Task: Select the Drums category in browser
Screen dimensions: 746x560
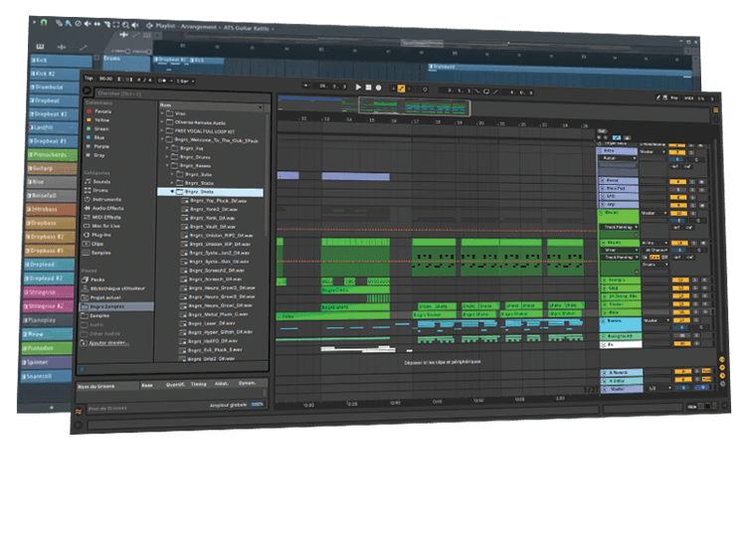Action: tap(101, 191)
